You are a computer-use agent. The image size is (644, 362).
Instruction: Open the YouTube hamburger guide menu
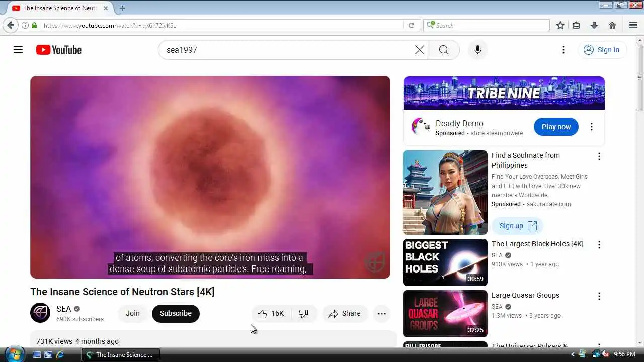18,50
